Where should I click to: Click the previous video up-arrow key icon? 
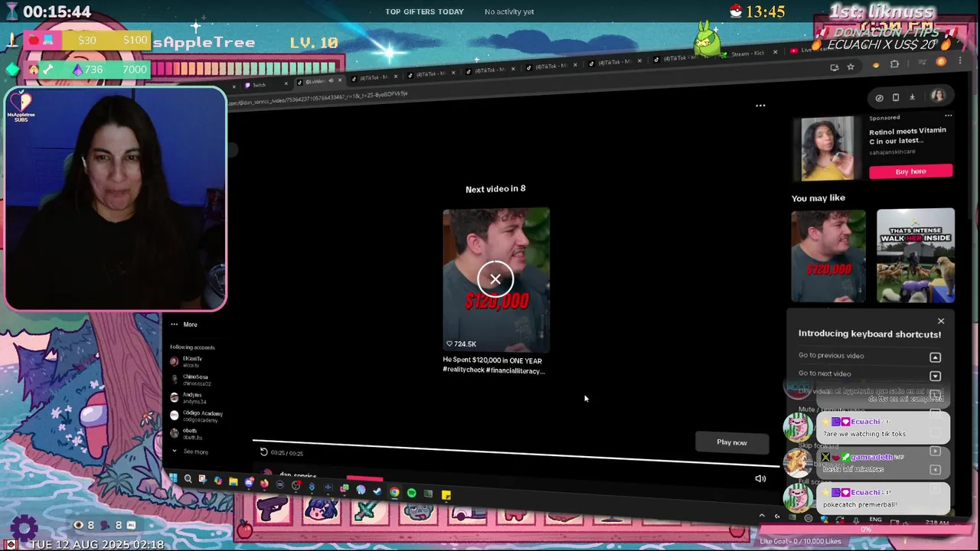click(935, 357)
